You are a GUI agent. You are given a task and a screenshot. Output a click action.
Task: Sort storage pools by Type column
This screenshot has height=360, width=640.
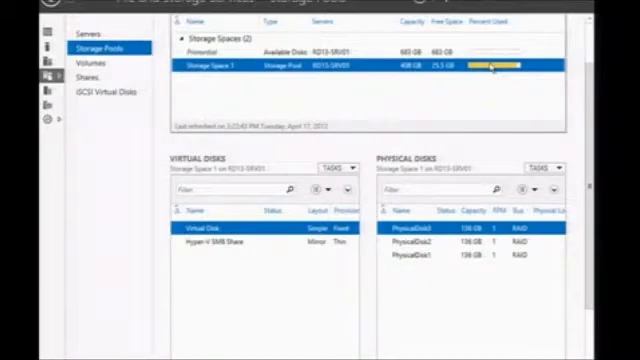270,21
